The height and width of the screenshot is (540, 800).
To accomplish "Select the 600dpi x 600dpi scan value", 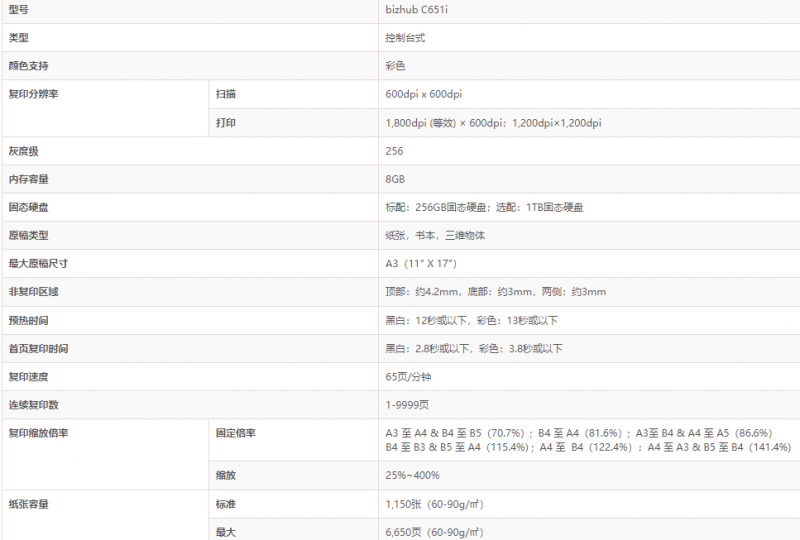I will pos(423,94).
